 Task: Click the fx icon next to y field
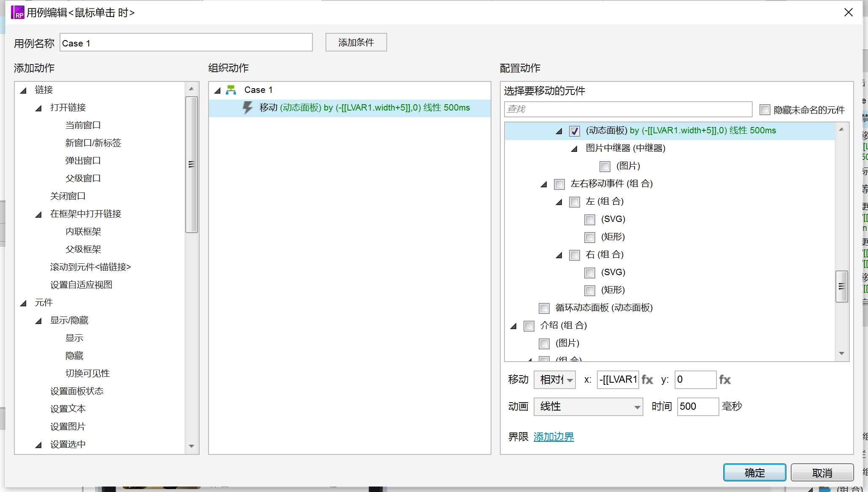coord(725,380)
